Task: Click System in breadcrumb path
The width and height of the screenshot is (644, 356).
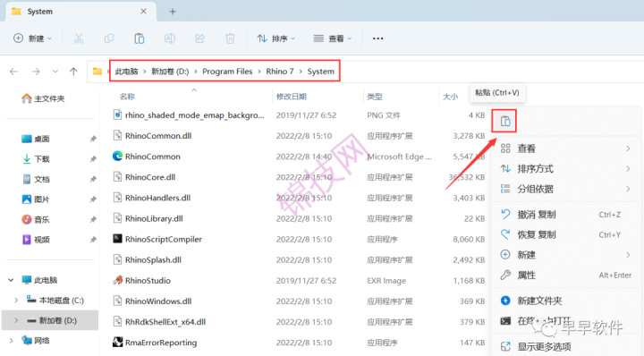Action: [321, 72]
